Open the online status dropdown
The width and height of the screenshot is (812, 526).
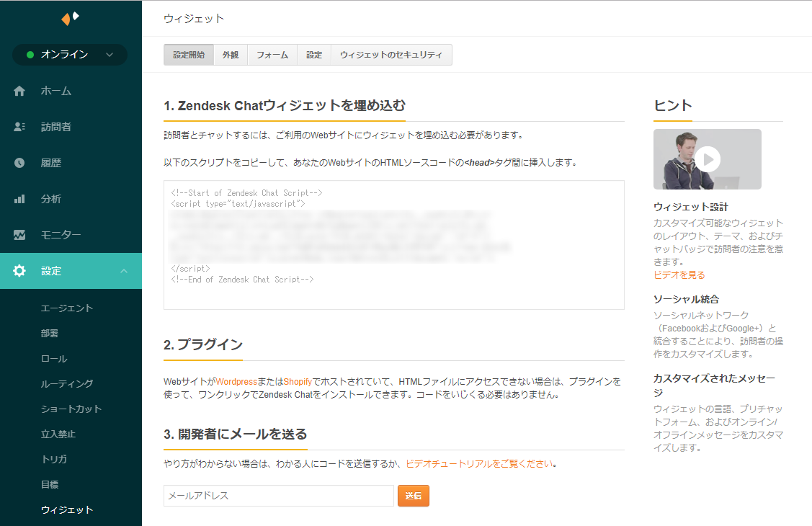tap(70, 55)
